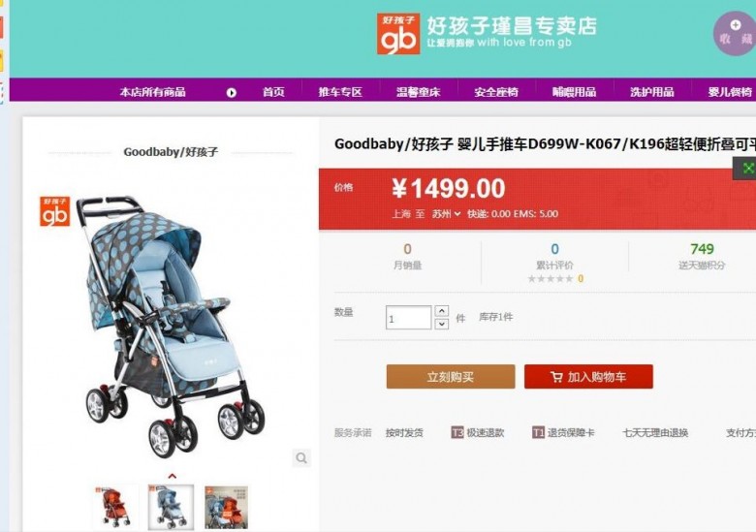Click the purple 收藏 favorite circle
Viewport: 756px width, 532px height.
pos(735,33)
